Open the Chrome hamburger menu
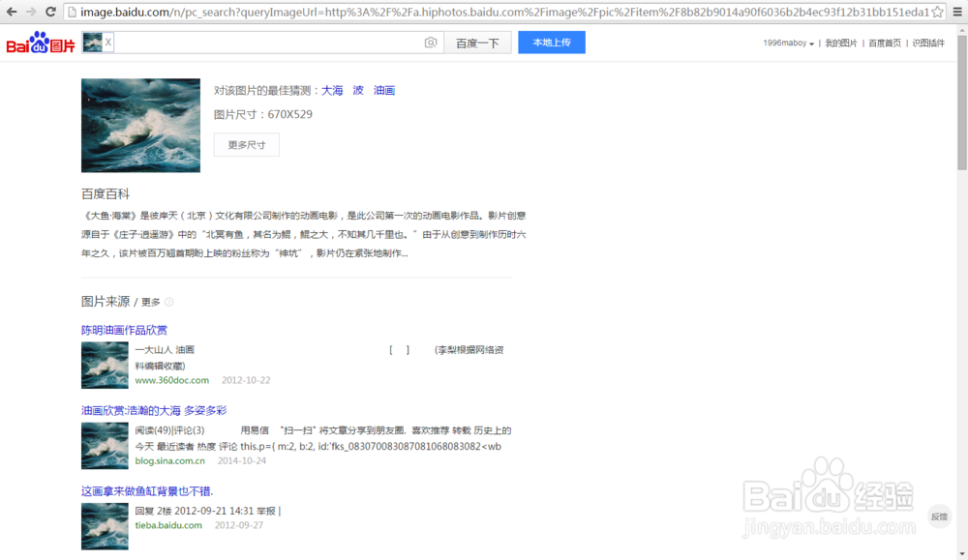This screenshot has width=968, height=560. pyautogui.click(x=957, y=12)
